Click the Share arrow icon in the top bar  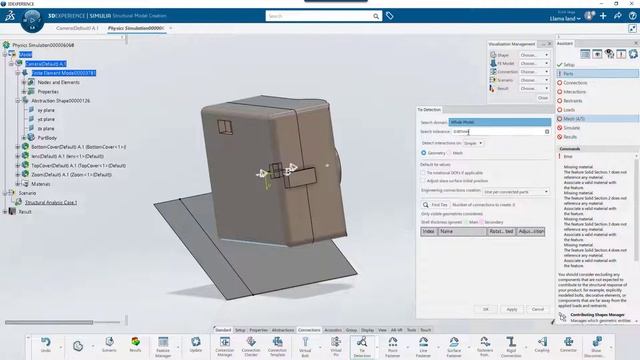pyautogui.click(x=618, y=16)
